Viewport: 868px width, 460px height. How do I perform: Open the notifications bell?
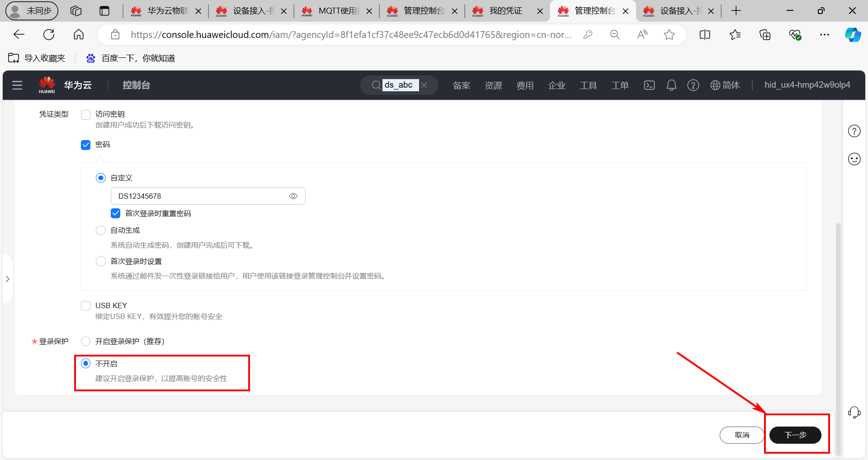(671, 85)
